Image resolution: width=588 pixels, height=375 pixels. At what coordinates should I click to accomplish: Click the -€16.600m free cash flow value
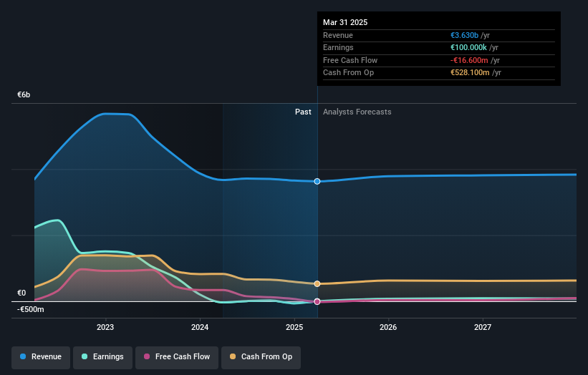[469, 60]
